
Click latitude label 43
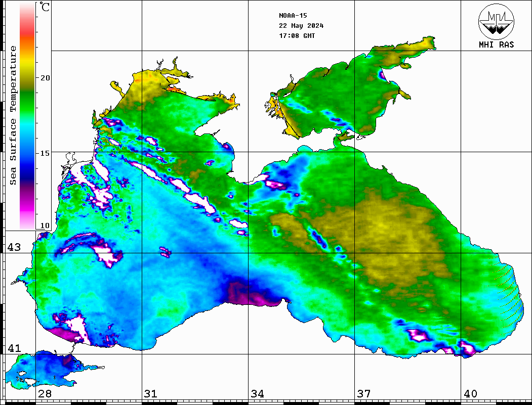click(x=14, y=247)
